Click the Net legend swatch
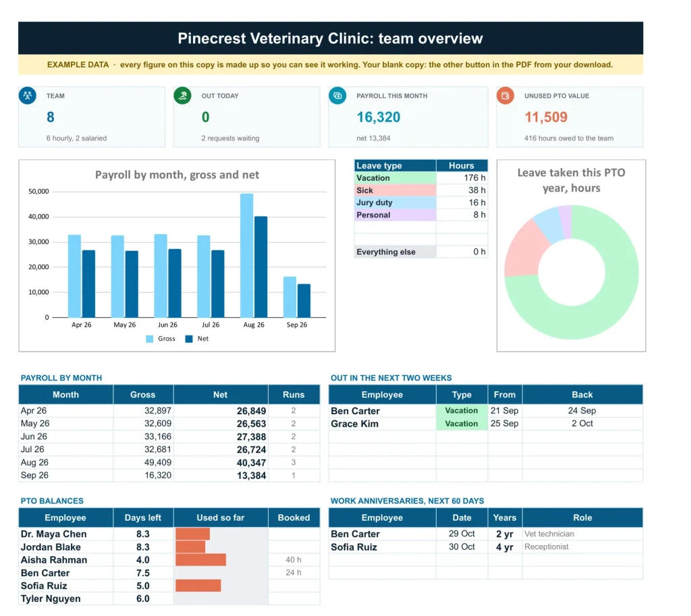 click(x=189, y=339)
